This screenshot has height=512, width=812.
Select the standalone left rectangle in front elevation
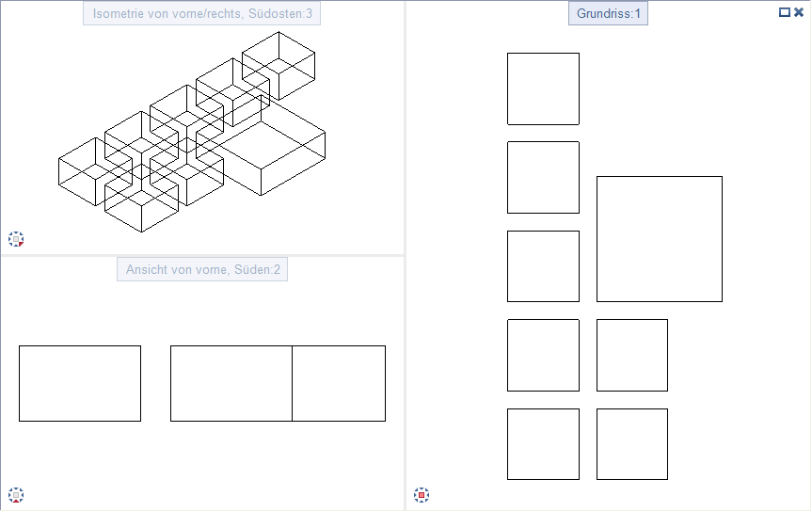click(80, 383)
